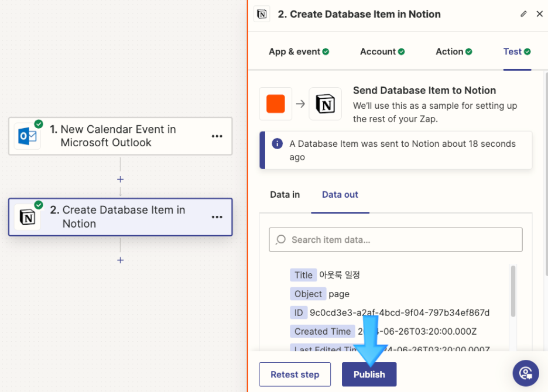Rename step with the pencil icon
The image size is (548, 392).
point(523,14)
